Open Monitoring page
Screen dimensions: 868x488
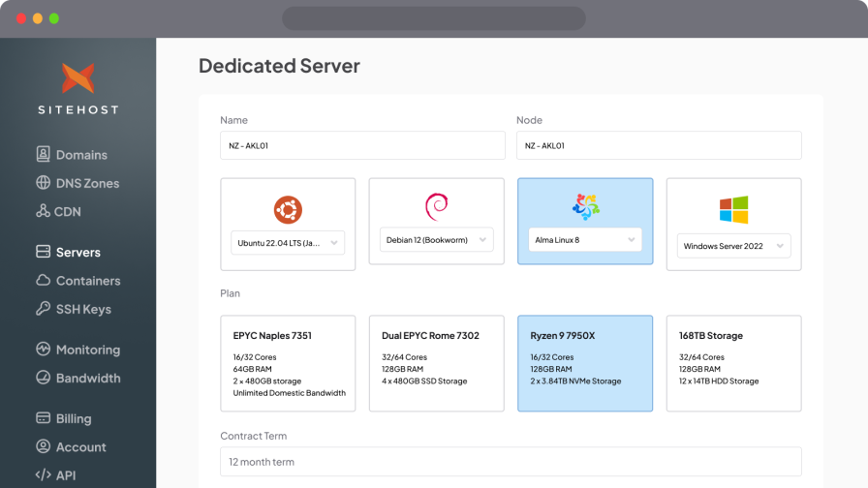coord(88,350)
